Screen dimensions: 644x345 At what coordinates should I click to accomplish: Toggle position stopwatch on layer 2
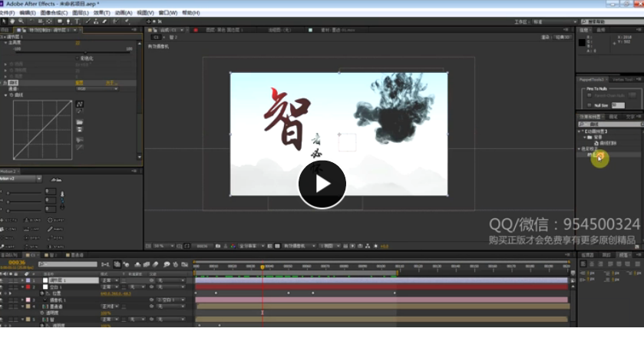(x=42, y=294)
